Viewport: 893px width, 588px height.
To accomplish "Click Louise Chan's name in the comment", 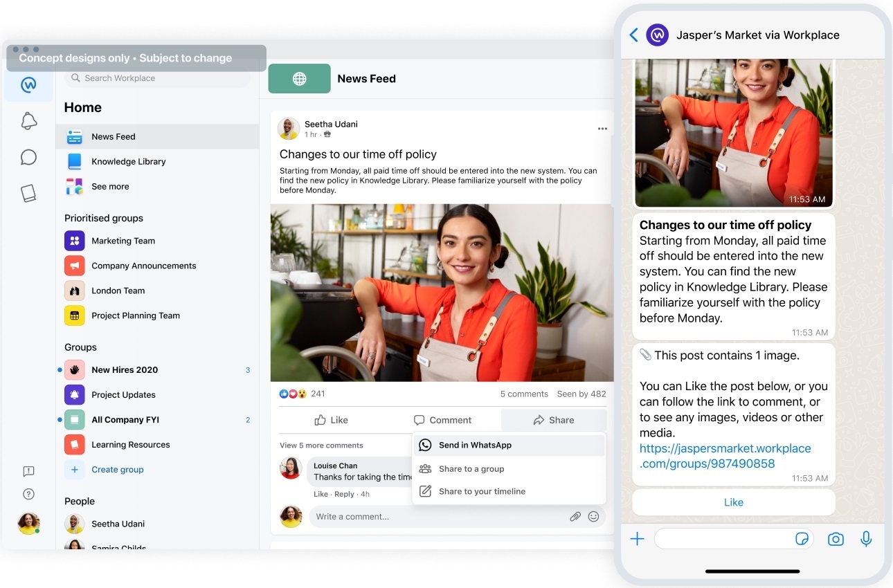I will pos(336,466).
